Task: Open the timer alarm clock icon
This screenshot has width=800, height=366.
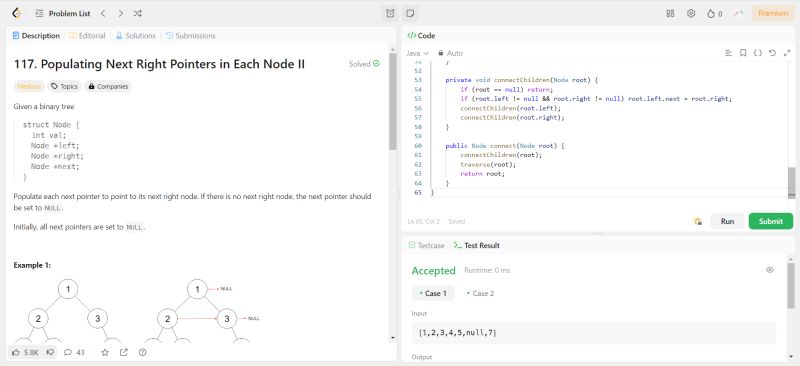Action: [x=390, y=14]
